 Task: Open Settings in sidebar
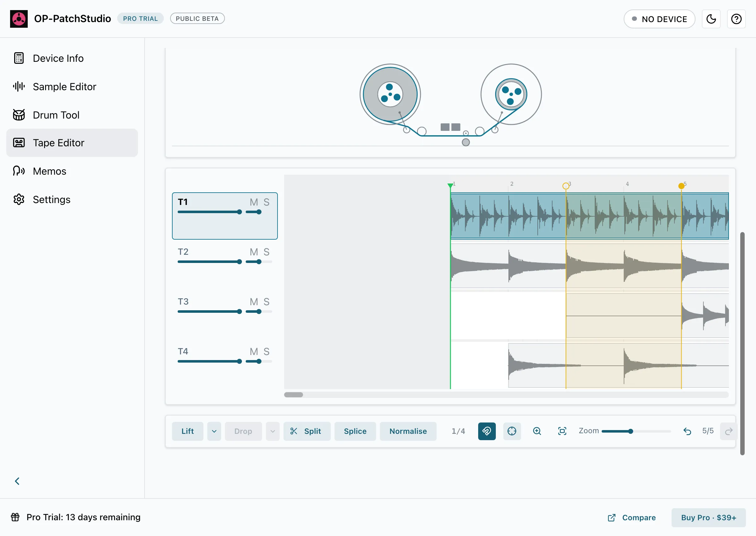(72, 199)
